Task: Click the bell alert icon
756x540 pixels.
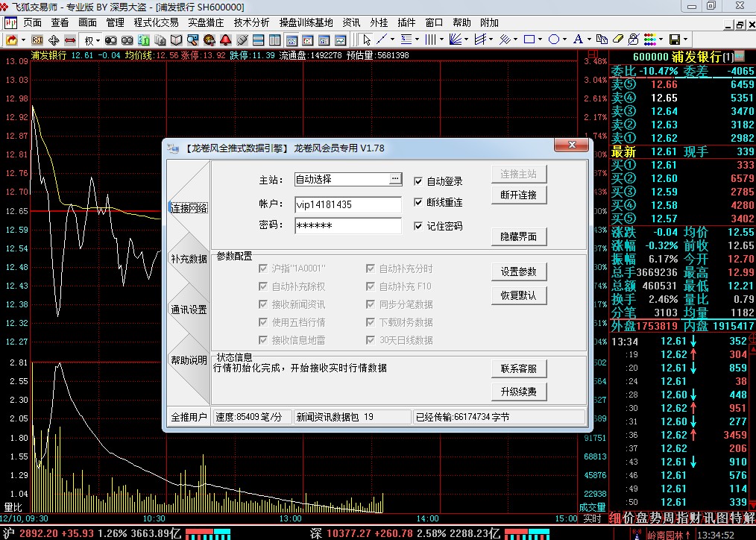Action: tap(226, 40)
